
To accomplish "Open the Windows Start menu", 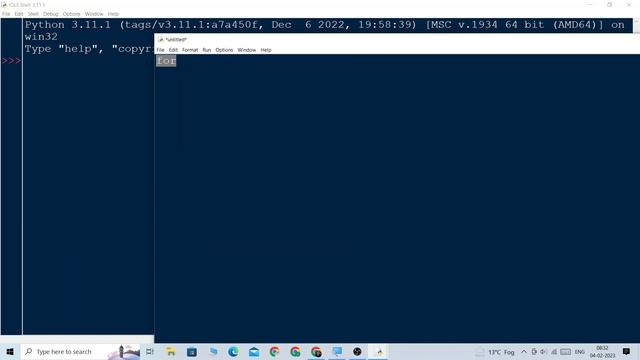I will tap(10, 351).
